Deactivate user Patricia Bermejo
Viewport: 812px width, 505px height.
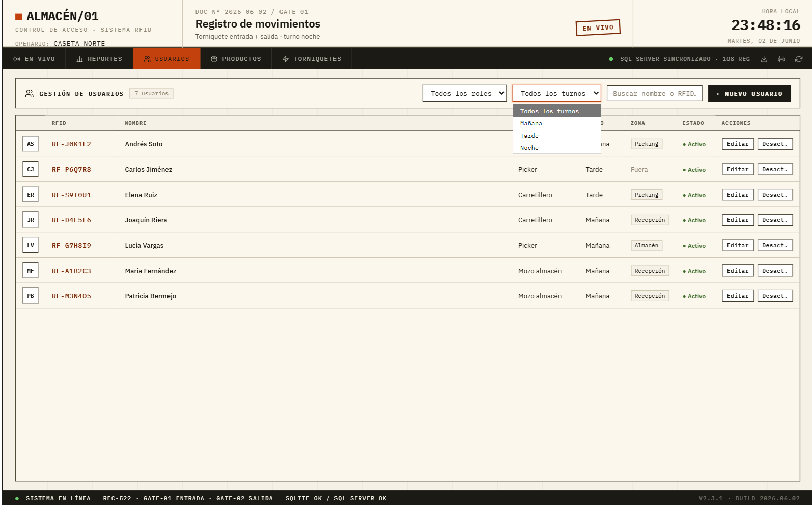pos(775,296)
